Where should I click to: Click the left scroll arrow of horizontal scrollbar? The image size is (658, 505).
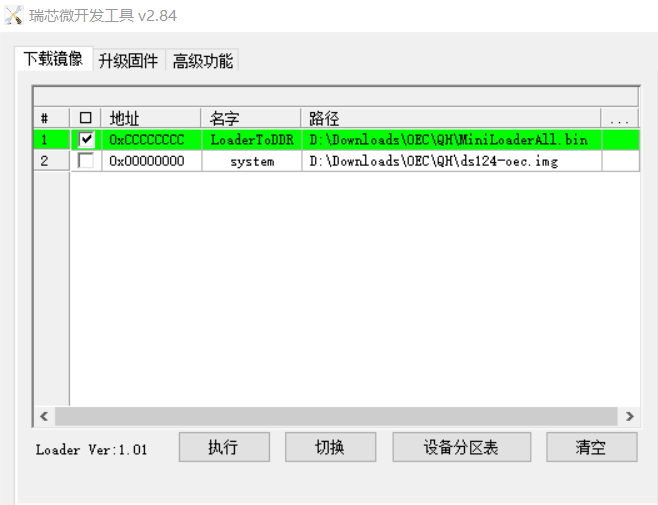pos(44,415)
